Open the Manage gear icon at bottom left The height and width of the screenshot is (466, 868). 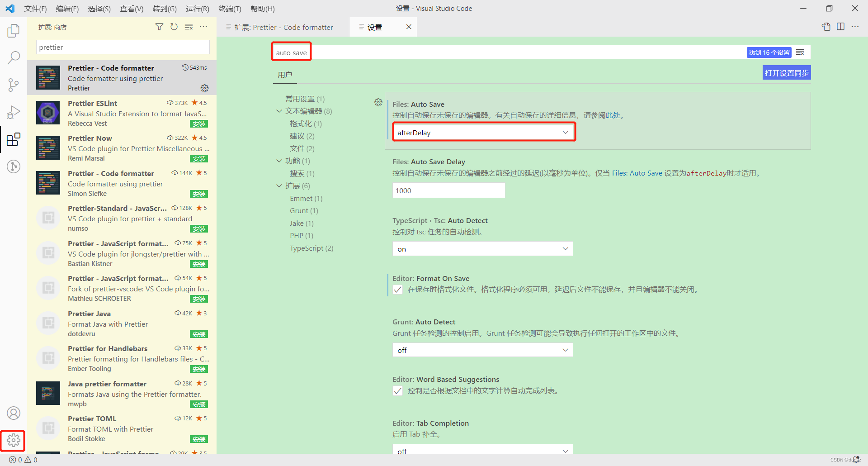(13, 440)
